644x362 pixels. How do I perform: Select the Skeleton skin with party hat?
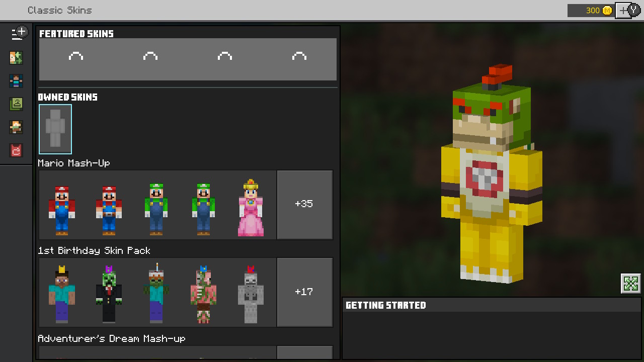pyautogui.click(x=251, y=294)
